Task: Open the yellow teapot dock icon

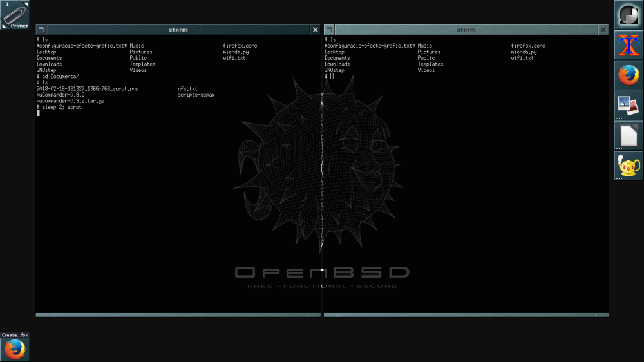Action: click(x=629, y=166)
